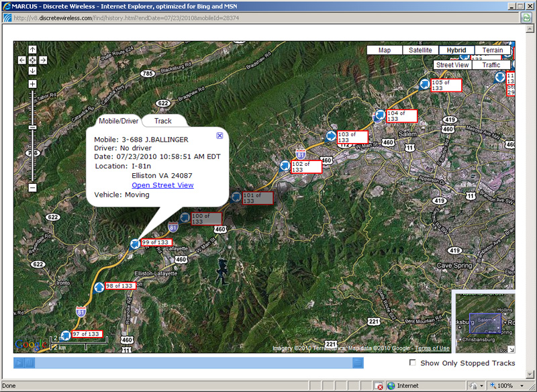Switch to Satellite view type
537x392 pixels.
(420, 50)
